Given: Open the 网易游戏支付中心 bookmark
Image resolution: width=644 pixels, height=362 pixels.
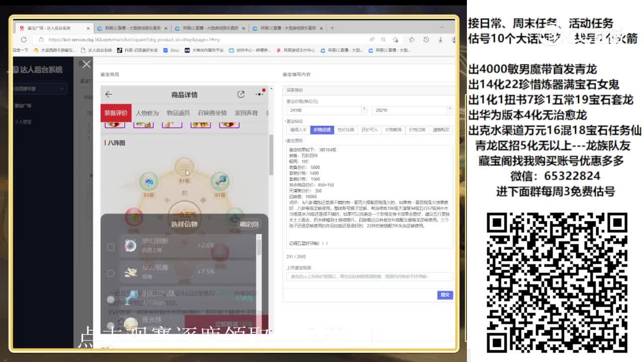Looking at the screenshot, I should 295,50.
